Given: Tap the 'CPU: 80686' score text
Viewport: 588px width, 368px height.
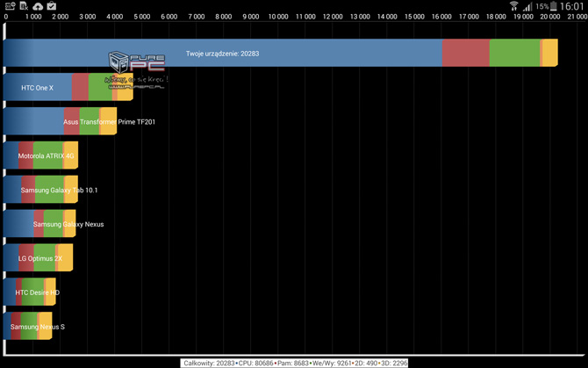Looking at the screenshot, I should pyautogui.click(x=255, y=363).
